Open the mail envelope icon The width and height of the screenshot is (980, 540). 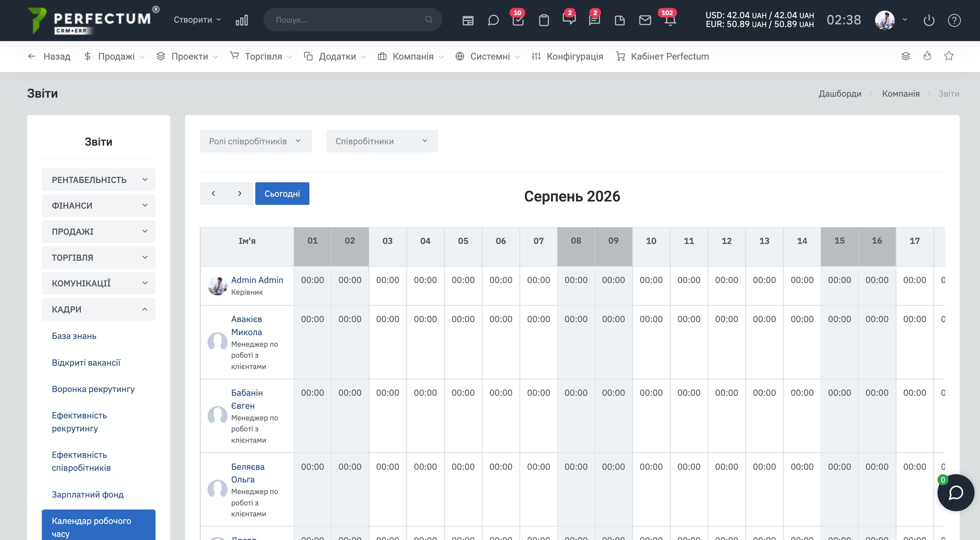pos(645,20)
